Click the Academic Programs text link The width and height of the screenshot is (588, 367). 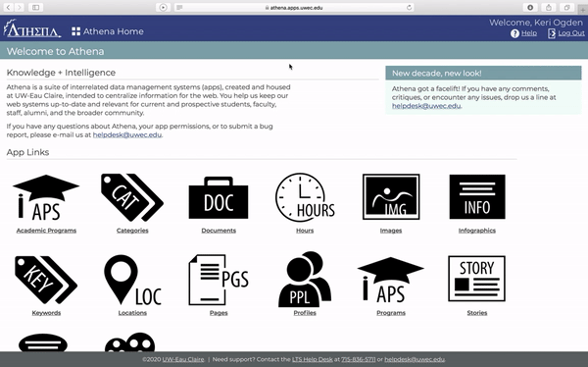46,231
